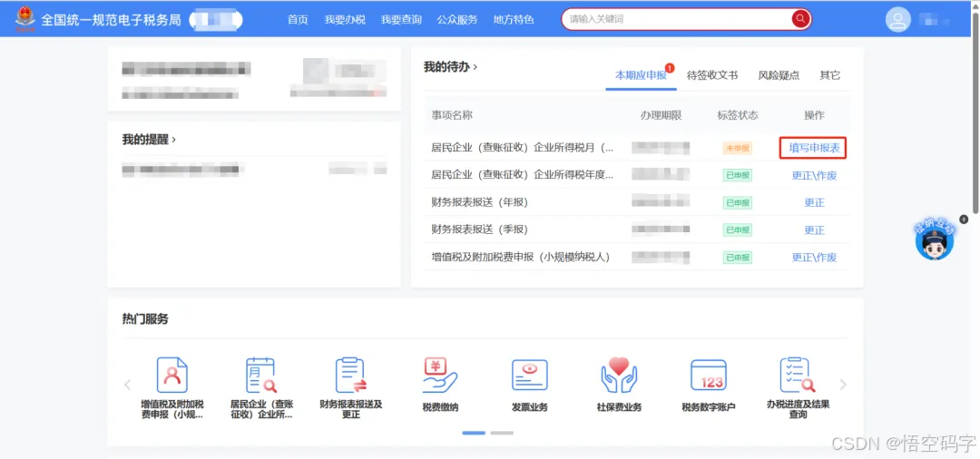Click 居民企业(查账征收)企业所得税年度 row name

pos(523,175)
